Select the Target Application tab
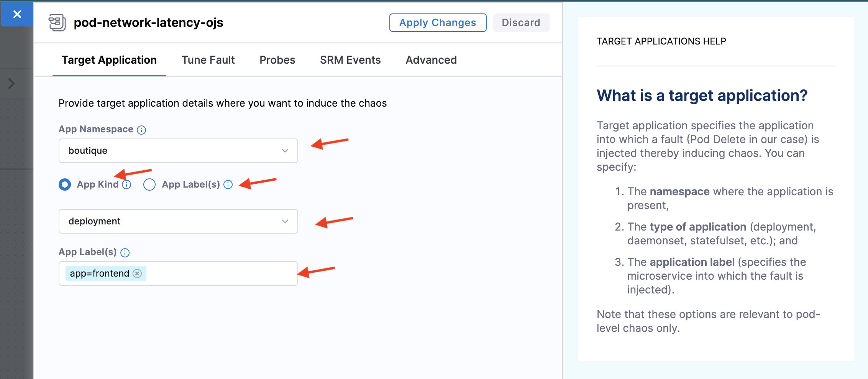The height and width of the screenshot is (379, 868). (109, 60)
